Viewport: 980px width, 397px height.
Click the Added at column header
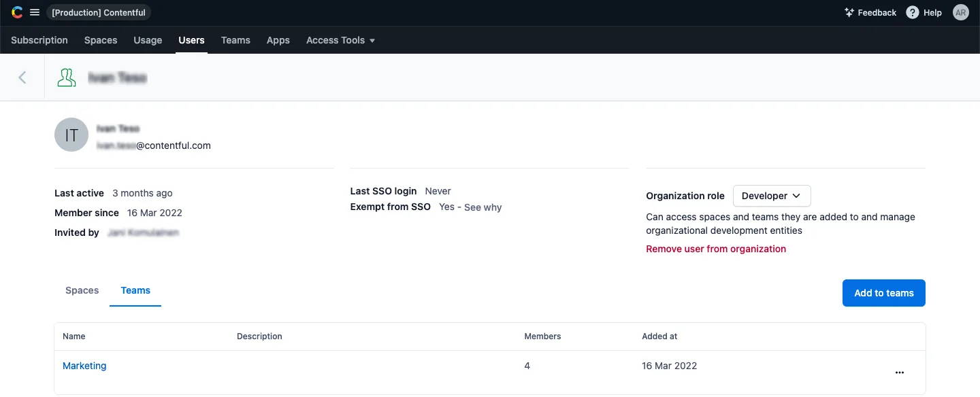[659, 336]
